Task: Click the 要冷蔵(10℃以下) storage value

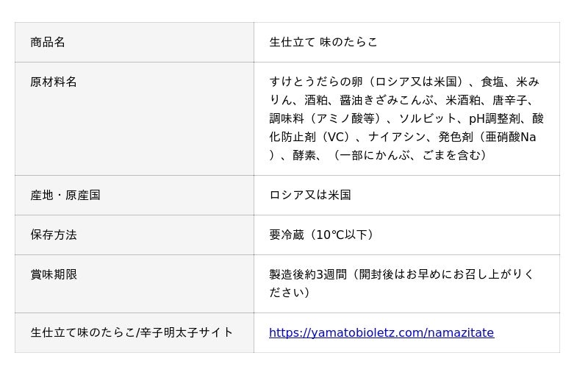Action: 323,235
